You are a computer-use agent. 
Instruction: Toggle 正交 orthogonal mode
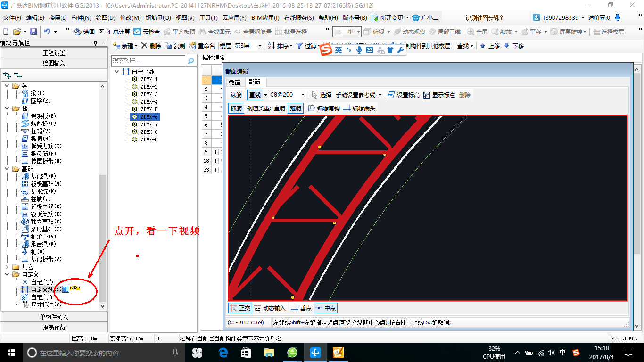click(239, 308)
